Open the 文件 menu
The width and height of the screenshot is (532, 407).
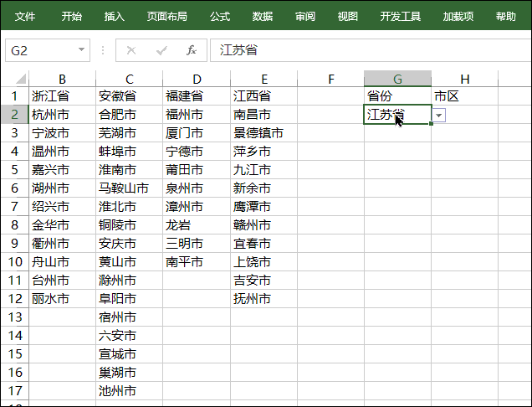[x=25, y=16]
